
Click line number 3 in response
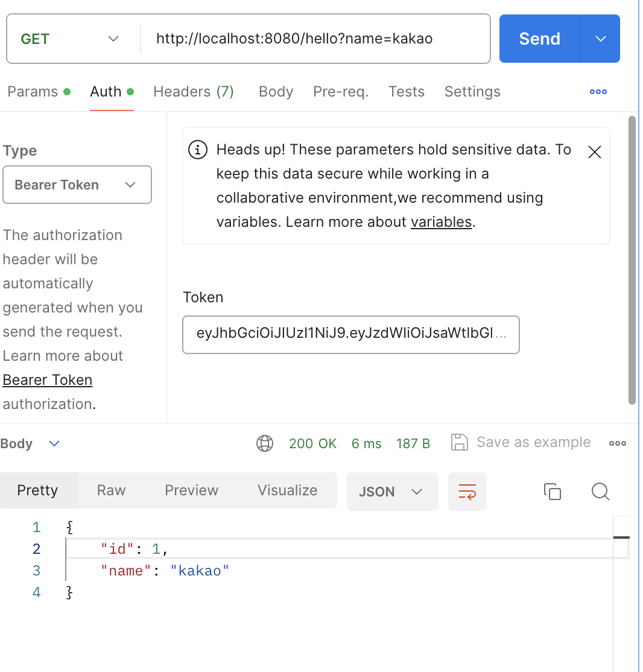[x=36, y=571]
